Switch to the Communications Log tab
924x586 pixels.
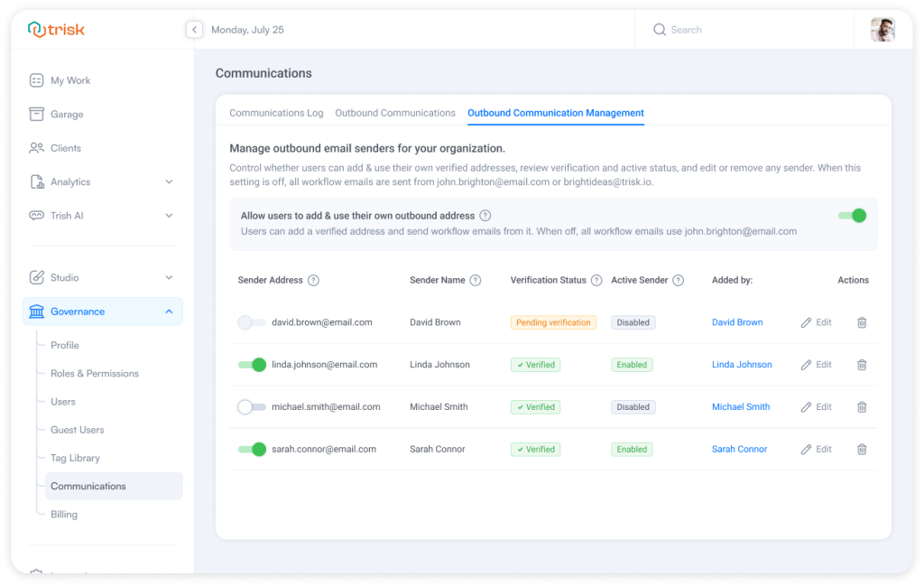coord(276,113)
